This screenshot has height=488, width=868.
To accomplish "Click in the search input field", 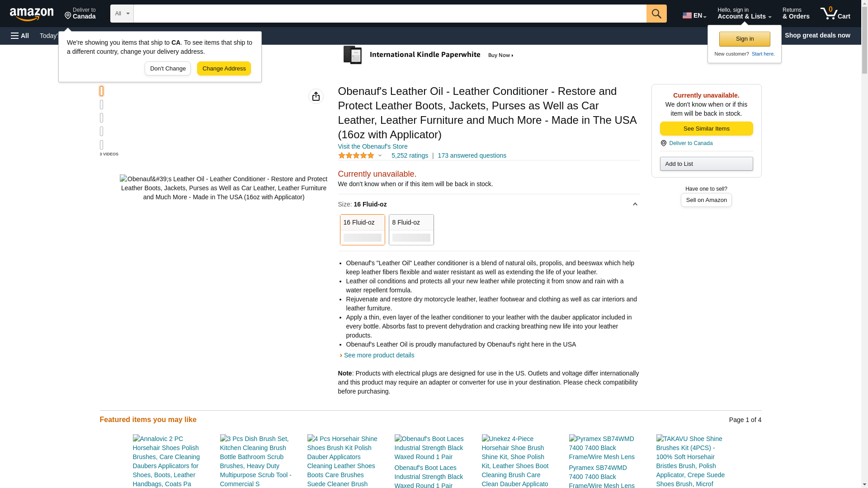I will click(x=390, y=14).
